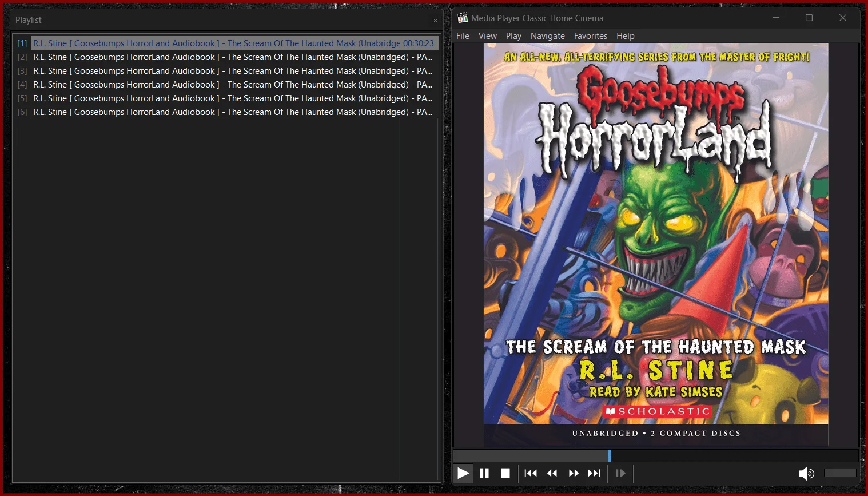Maximize the Media Player Classic window
This screenshot has height=496, width=868.
pyautogui.click(x=809, y=18)
